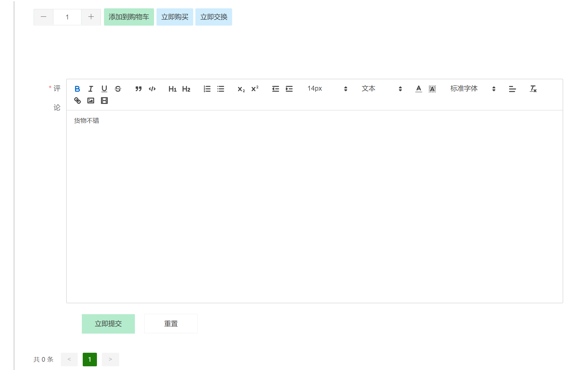Apply ordered numbered list
Screen dimensions: 588x370
tap(207, 89)
